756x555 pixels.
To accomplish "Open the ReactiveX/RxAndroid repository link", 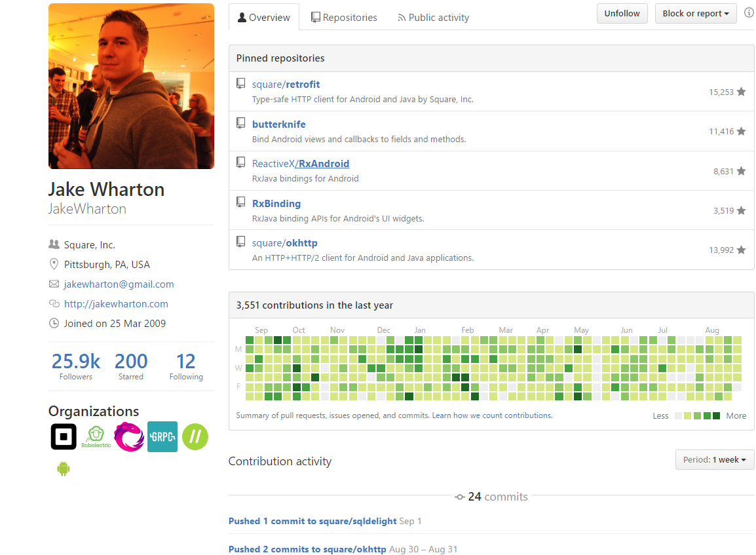I will click(x=301, y=163).
